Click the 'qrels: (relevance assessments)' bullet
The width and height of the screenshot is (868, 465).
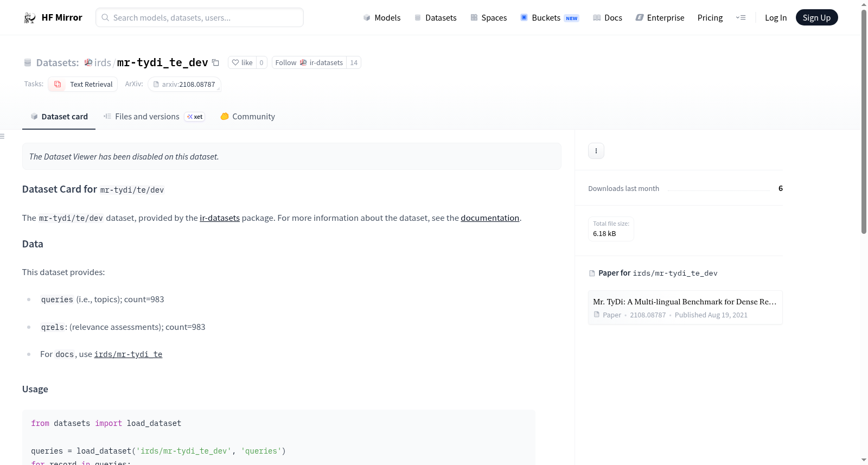coord(123,327)
